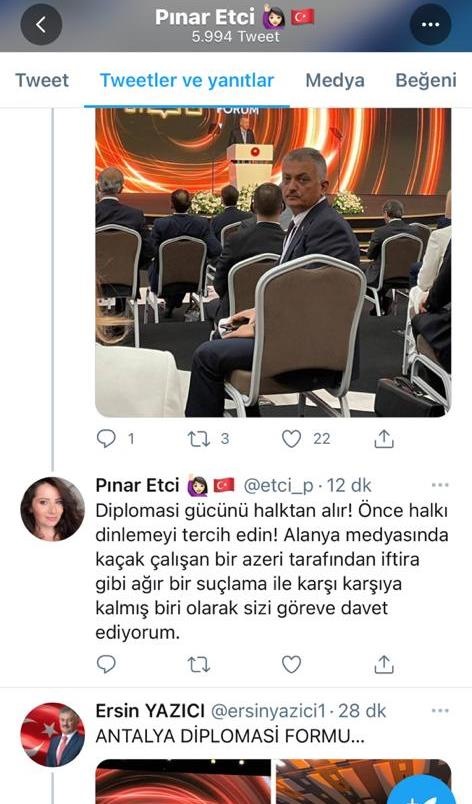Like the Diplomasi gücünü halktan alır tweet

tap(292, 665)
